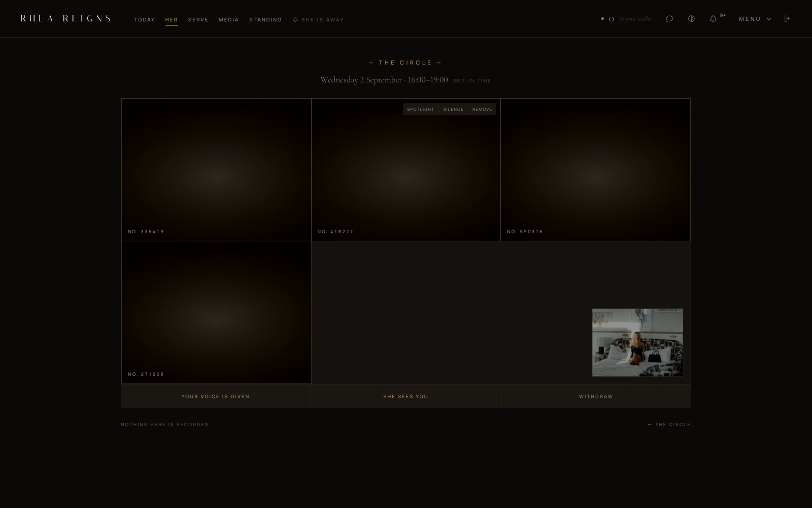812x508 pixels.
Task: Open notifications bell with 9+ badge
Action: [713, 19]
